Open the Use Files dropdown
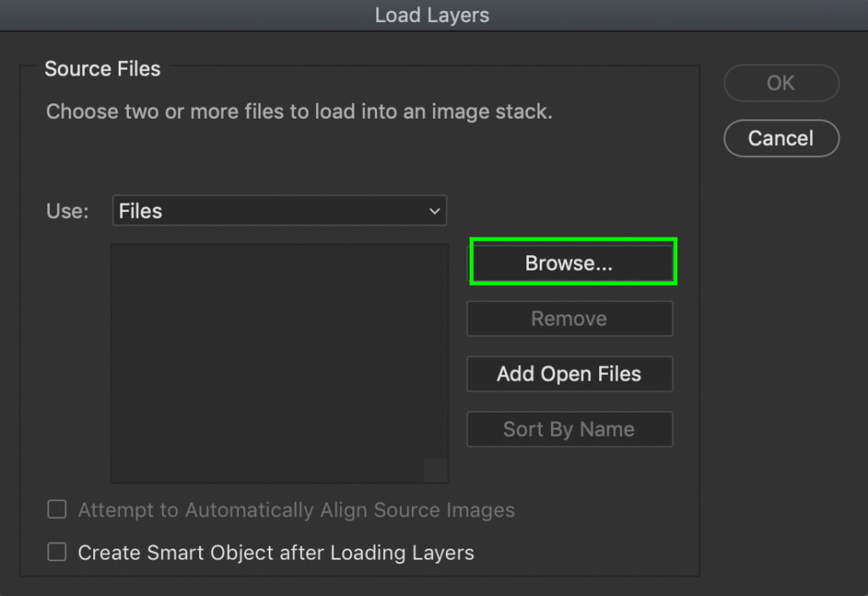 tap(280, 210)
